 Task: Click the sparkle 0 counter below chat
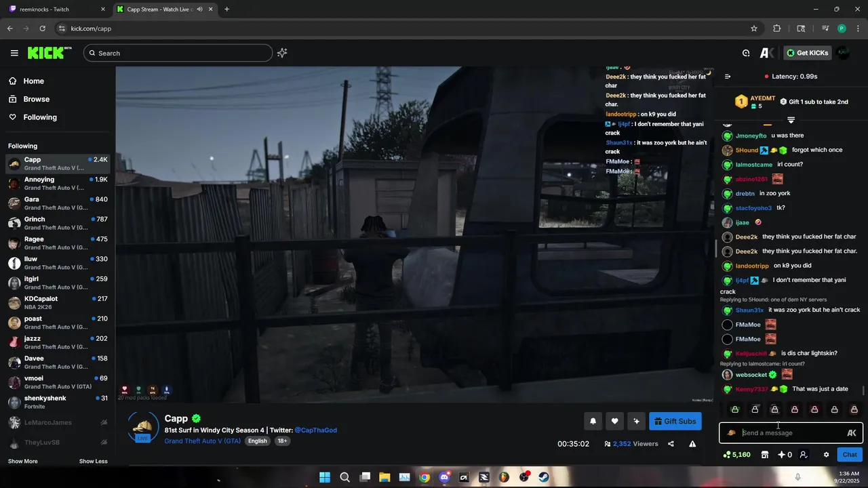pos(785,455)
